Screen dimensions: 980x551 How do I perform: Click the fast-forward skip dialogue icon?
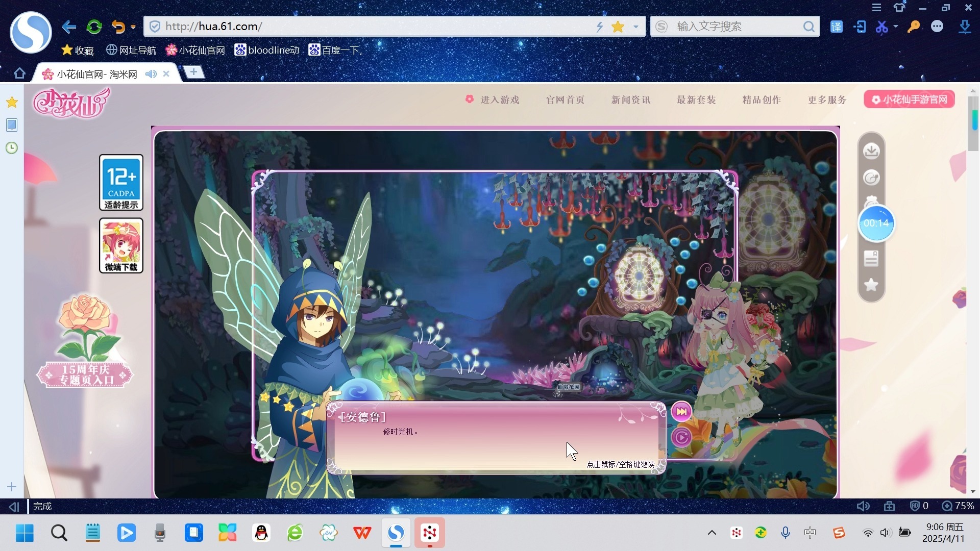tap(682, 411)
